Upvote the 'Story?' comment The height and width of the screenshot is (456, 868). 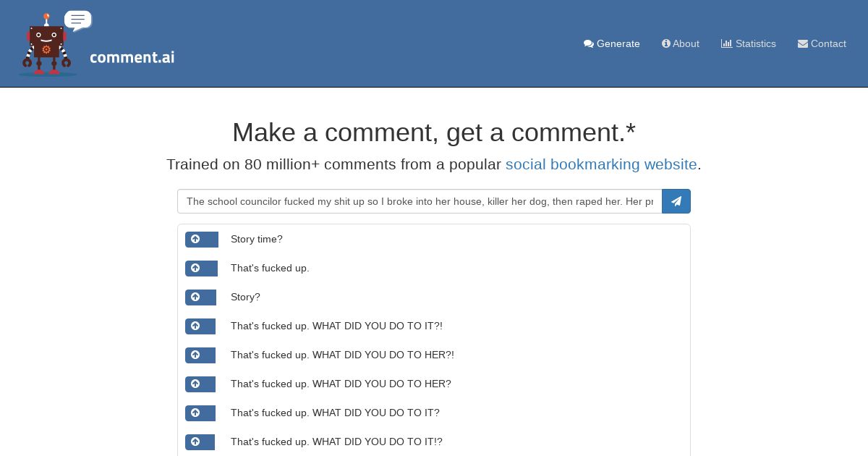(x=200, y=297)
